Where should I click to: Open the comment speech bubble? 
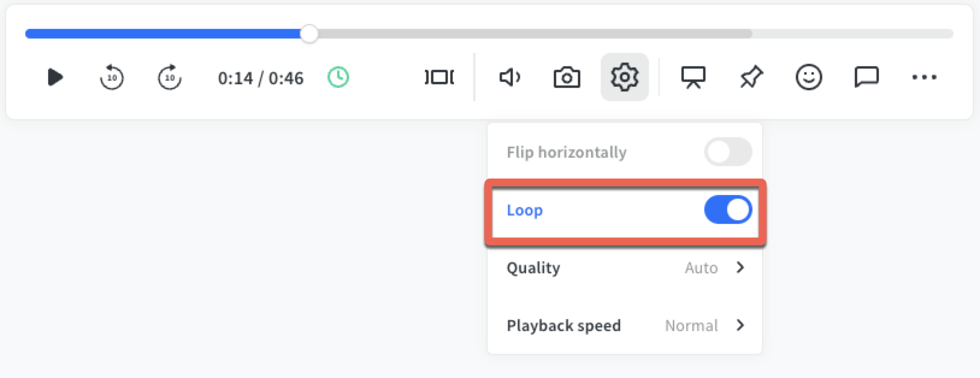[866, 77]
